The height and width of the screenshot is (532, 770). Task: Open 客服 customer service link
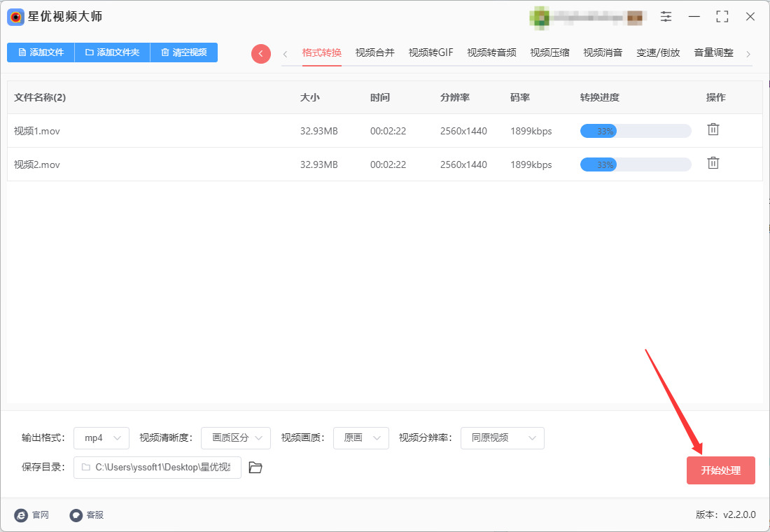pos(87,514)
